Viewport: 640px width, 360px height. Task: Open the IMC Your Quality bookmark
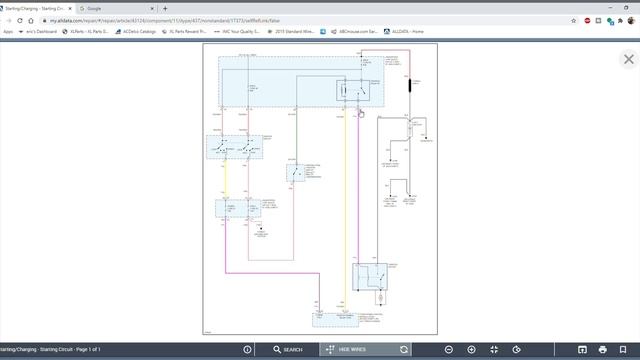237,31
